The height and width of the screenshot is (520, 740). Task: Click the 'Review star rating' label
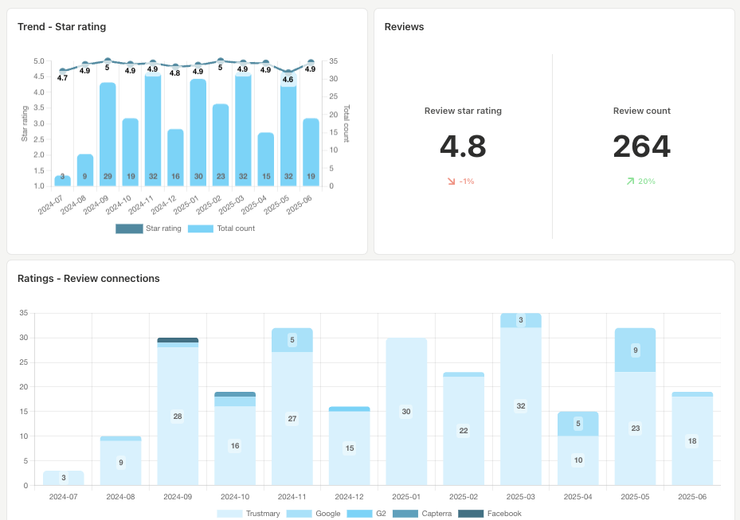click(463, 111)
